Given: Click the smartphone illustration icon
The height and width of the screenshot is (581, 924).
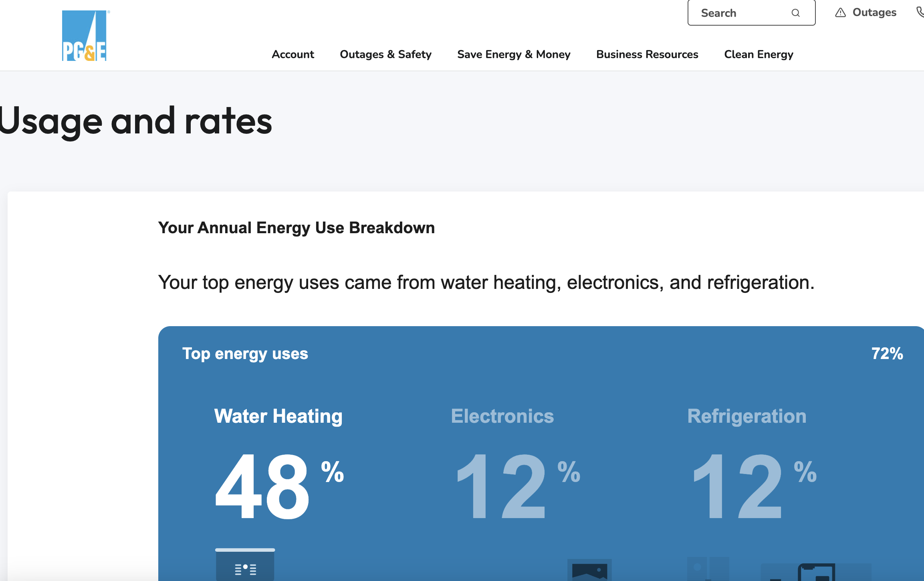Looking at the screenshot, I should (x=816, y=572).
